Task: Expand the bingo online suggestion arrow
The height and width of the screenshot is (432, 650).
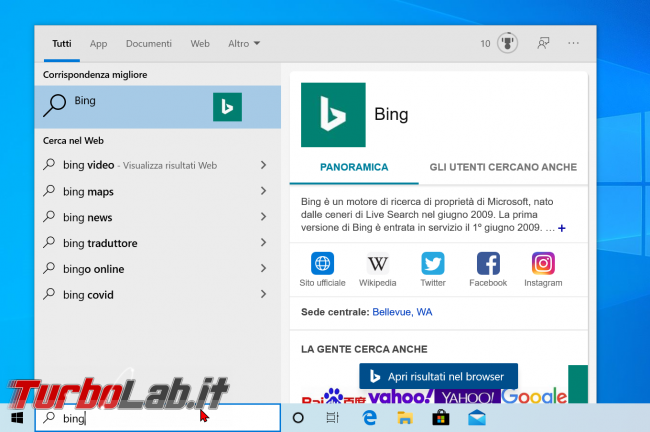Action: (263, 268)
